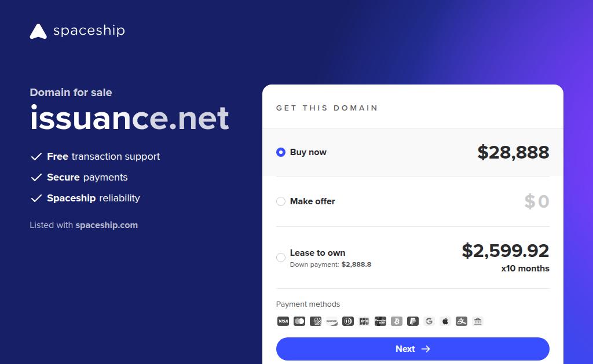
Task: Click the Google Pay icon
Action: pyautogui.click(x=429, y=321)
